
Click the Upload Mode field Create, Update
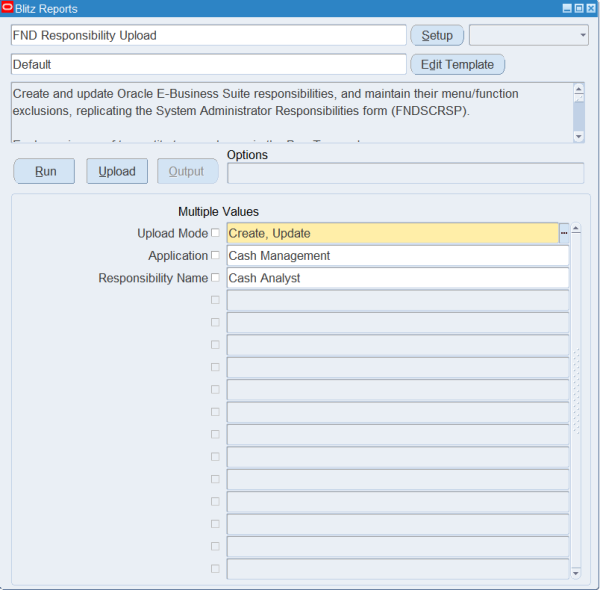click(393, 233)
